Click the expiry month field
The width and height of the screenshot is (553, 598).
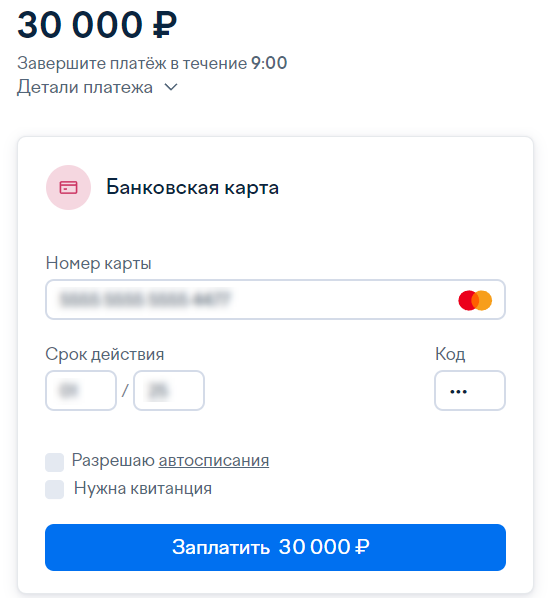[x=81, y=391]
